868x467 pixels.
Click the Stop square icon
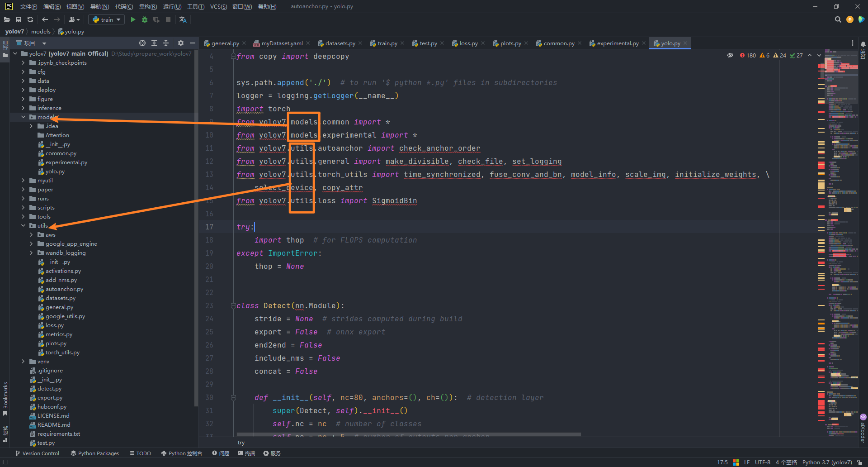tap(168, 19)
